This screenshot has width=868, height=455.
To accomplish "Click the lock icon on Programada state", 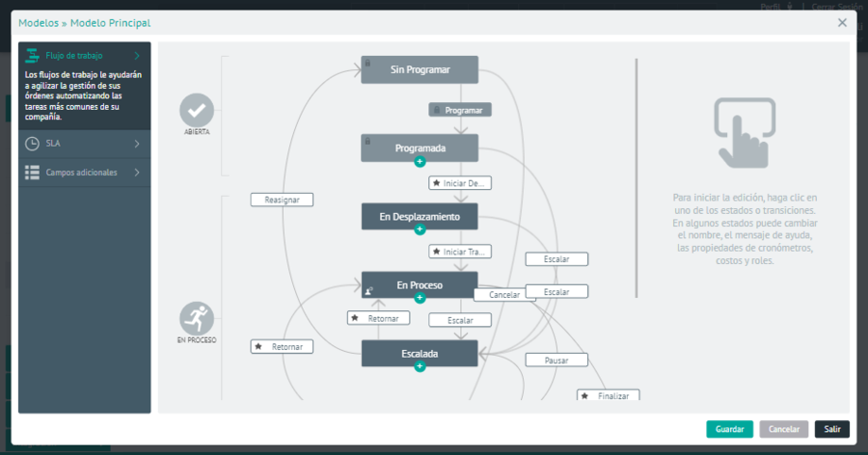I will (367, 141).
